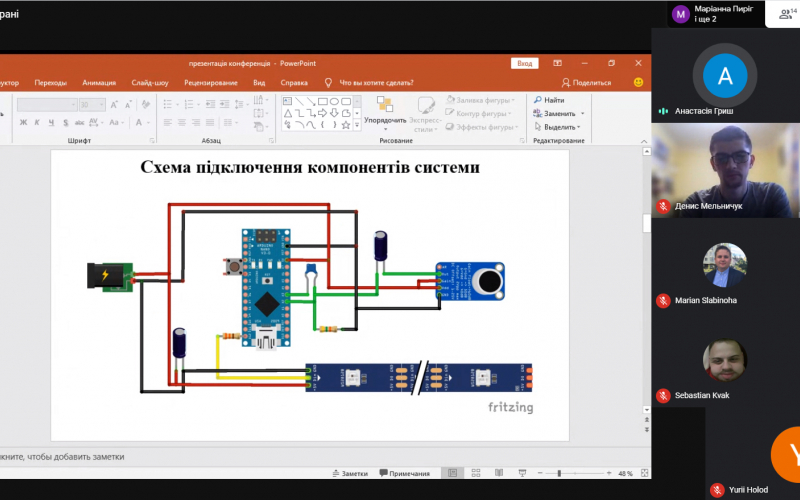
Task: Open the Слайд-шоу tab
Action: (x=150, y=83)
